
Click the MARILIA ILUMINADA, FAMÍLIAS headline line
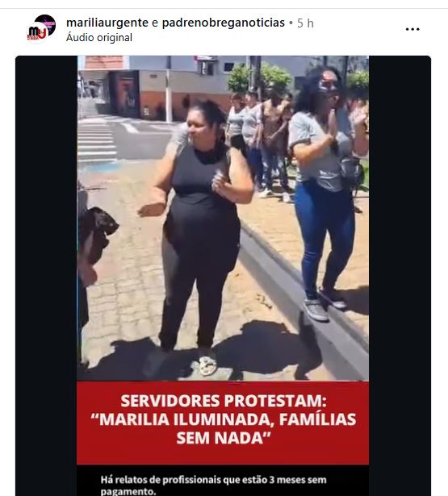(x=224, y=419)
